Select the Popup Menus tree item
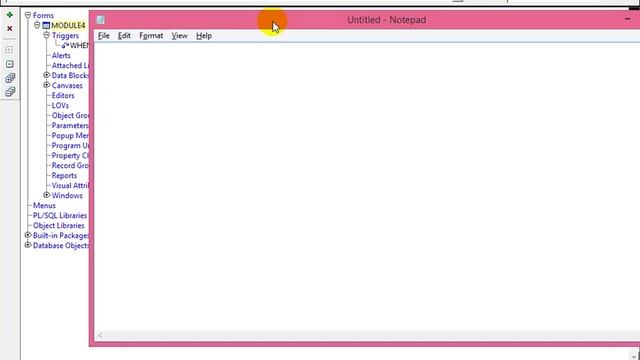Screen dimensions: 640x360 pos(70,136)
